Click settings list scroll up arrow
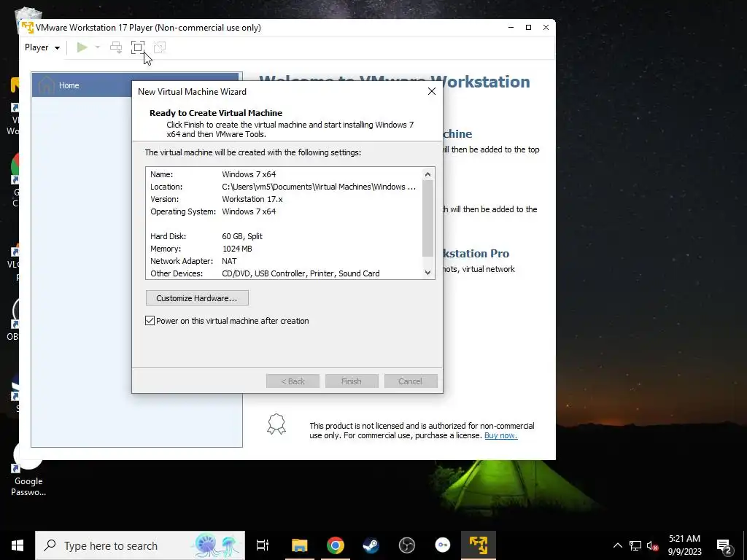747x560 pixels. [x=427, y=174]
